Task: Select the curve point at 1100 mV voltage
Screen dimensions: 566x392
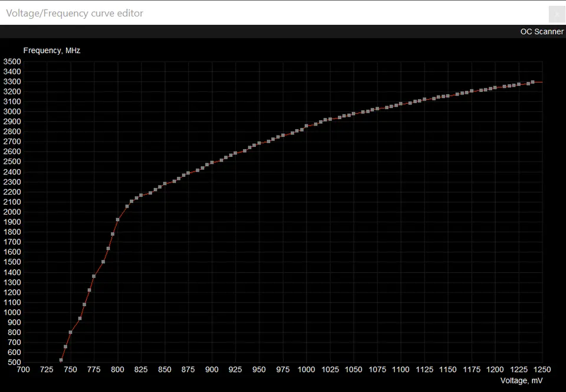Action: click(x=401, y=104)
